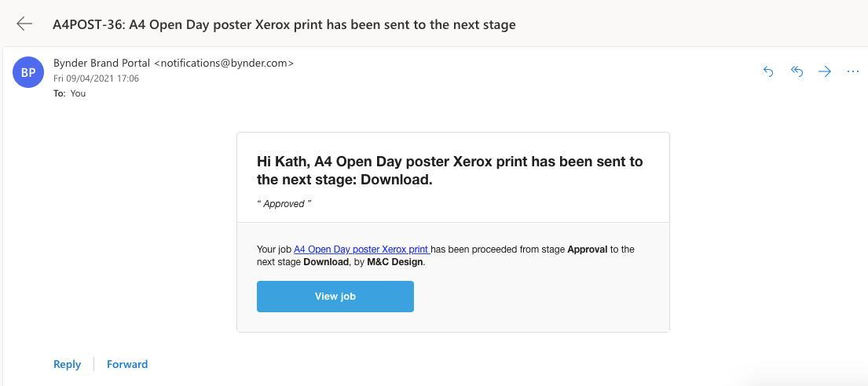Click the forward arrow icon in header
This screenshot has width=868, height=386.
825,71
